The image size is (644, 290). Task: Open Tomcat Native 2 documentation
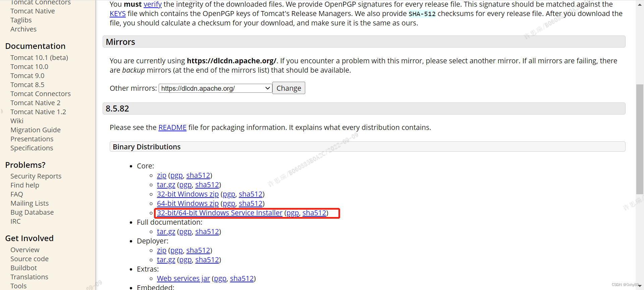coord(36,103)
